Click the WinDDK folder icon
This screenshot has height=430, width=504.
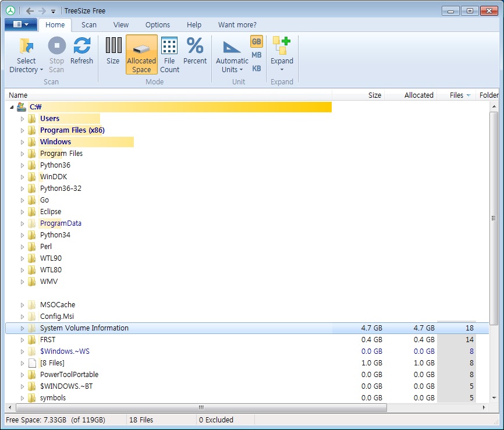[x=32, y=176]
